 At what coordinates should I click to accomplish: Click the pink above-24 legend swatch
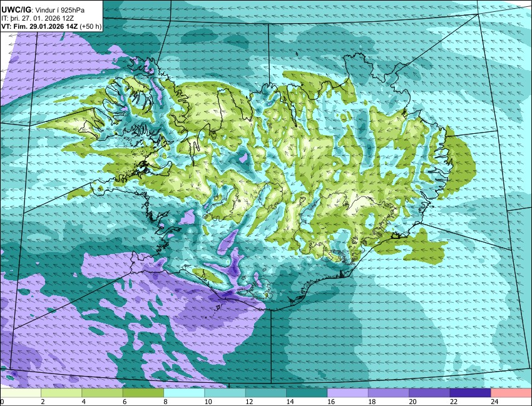(511, 393)
